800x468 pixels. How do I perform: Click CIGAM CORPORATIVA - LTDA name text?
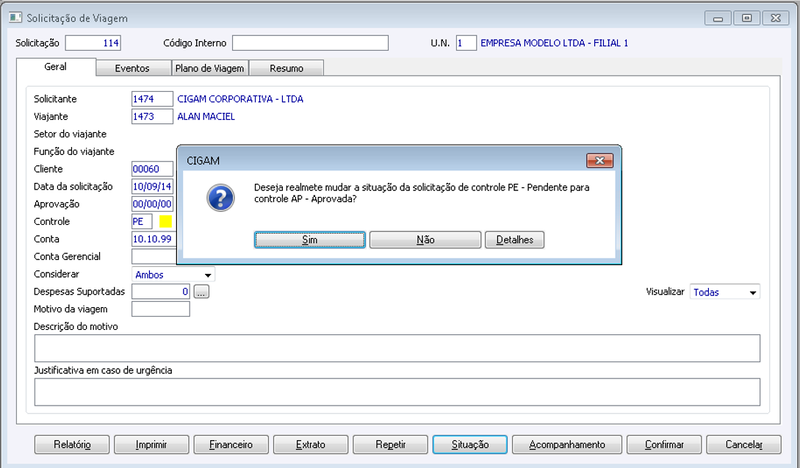(240, 99)
